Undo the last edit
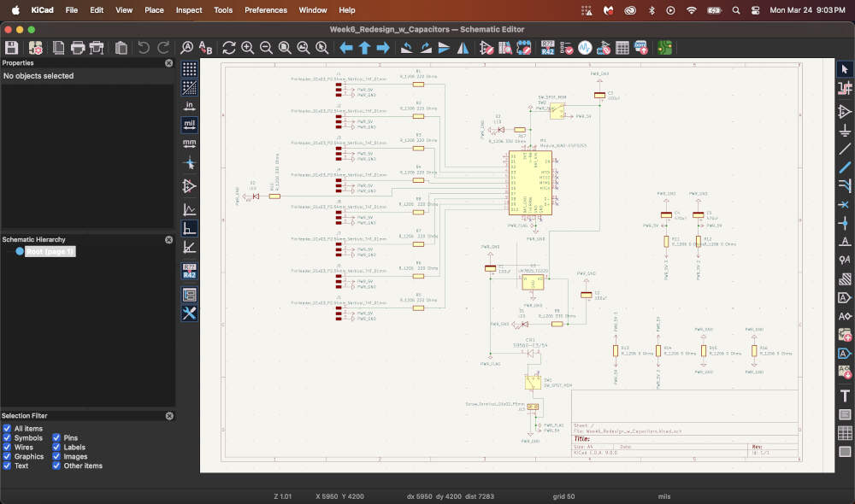This screenshot has width=855, height=504. 144,48
